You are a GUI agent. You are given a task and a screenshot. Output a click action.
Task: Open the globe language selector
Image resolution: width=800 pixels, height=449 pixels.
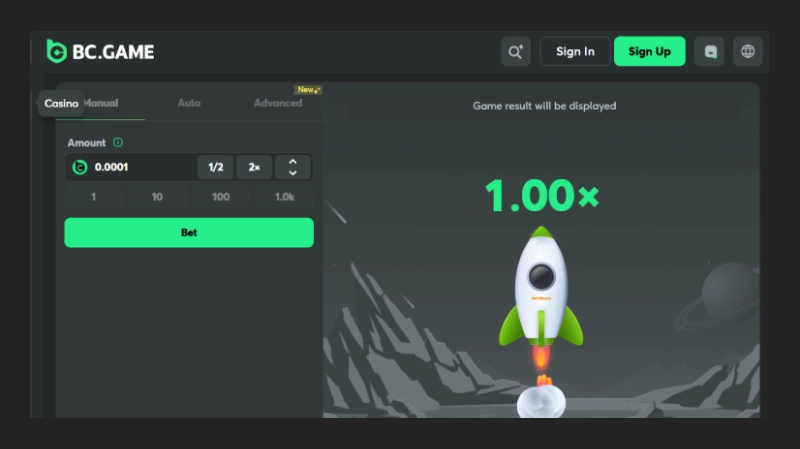pyautogui.click(x=747, y=52)
